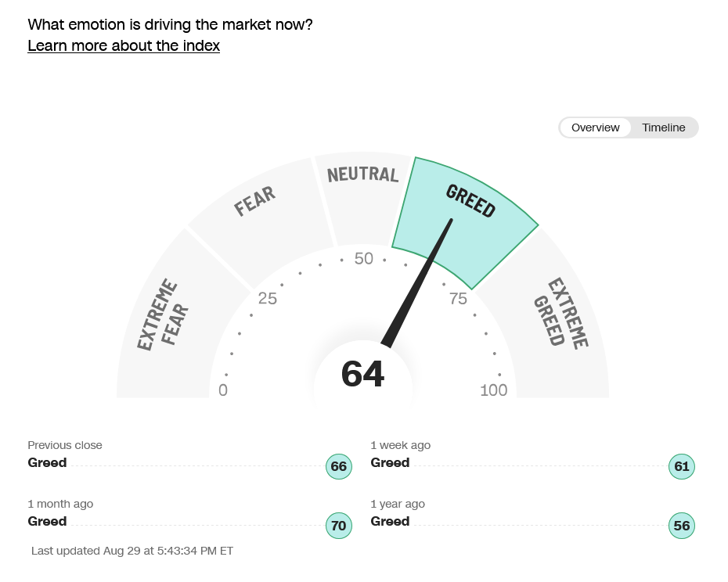Screen dimensions: 728x582
Task: Click the '1 week ago' label
Action: [400, 445]
